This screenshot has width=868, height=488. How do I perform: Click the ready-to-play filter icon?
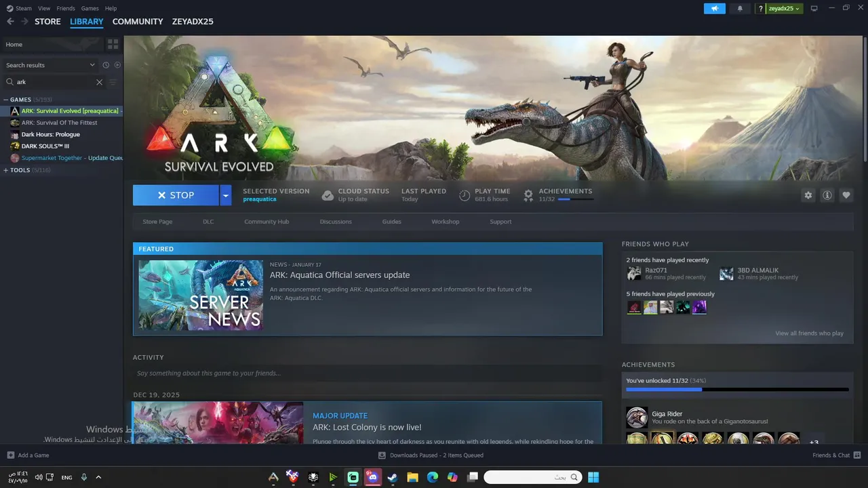click(x=117, y=65)
